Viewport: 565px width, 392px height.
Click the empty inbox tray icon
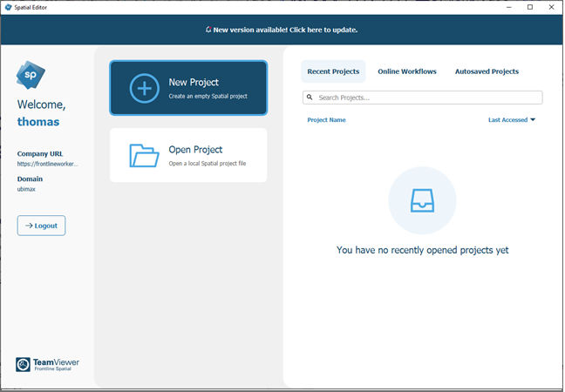point(422,200)
